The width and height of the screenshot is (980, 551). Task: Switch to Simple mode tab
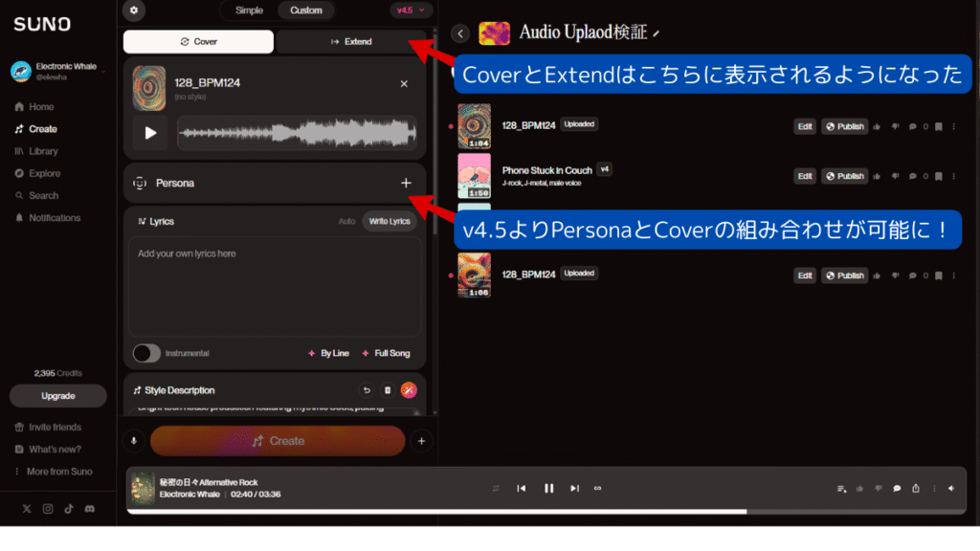[249, 11]
